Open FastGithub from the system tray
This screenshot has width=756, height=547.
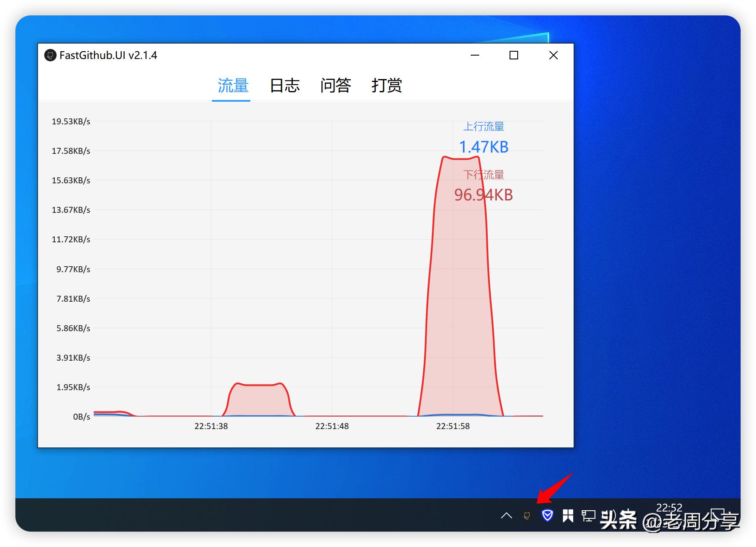coord(526,516)
